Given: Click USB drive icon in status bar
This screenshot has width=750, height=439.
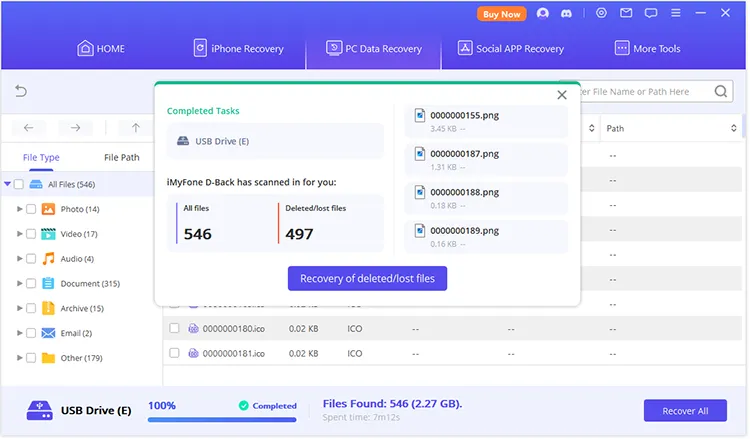Looking at the screenshot, I should (x=40, y=410).
